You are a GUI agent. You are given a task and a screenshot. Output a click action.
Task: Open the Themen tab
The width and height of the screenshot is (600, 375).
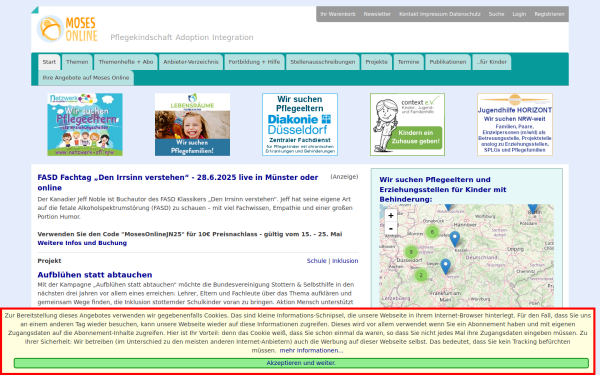pos(77,62)
